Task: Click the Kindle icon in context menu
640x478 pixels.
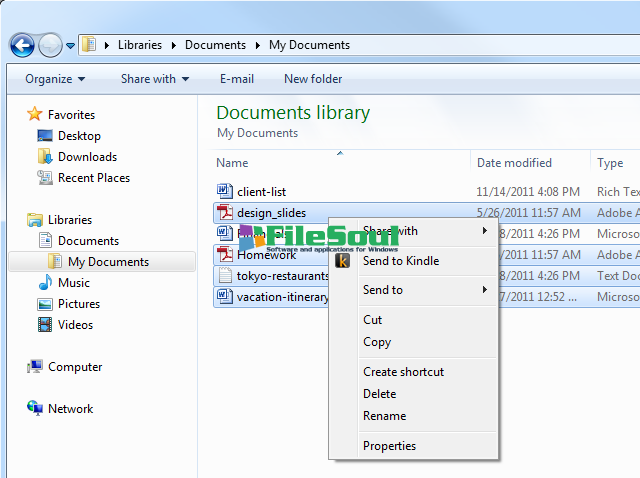Action: (x=343, y=261)
